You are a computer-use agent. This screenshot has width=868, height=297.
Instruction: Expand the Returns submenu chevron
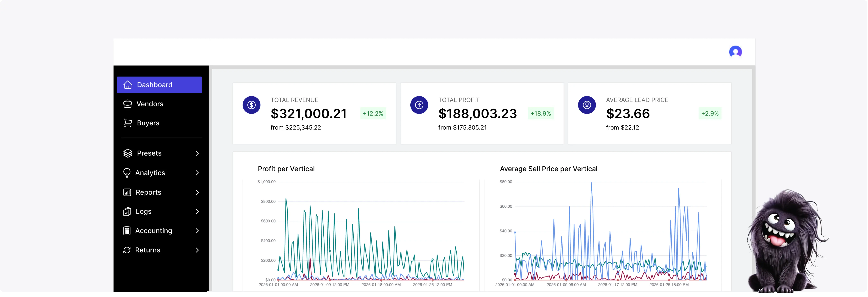pyautogui.click(x=197, y=250)
